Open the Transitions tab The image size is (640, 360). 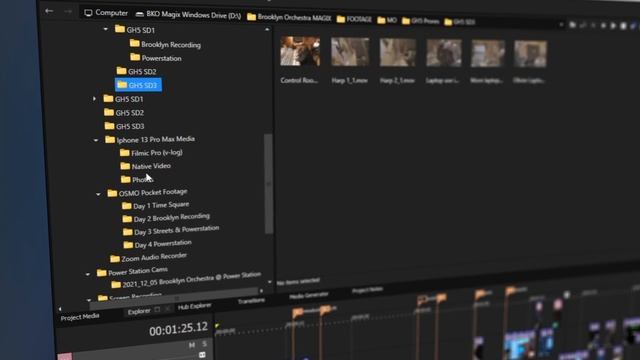click(x=251, y=301)
